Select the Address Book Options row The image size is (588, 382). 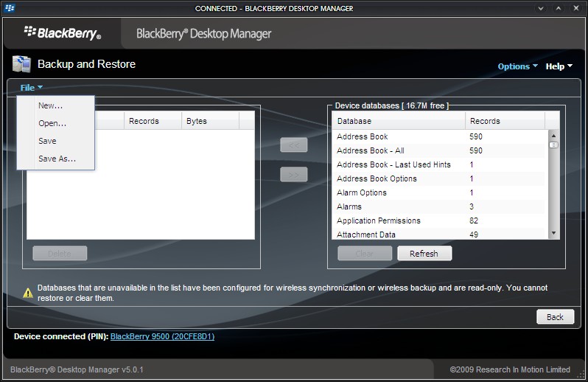pos(438,178)
